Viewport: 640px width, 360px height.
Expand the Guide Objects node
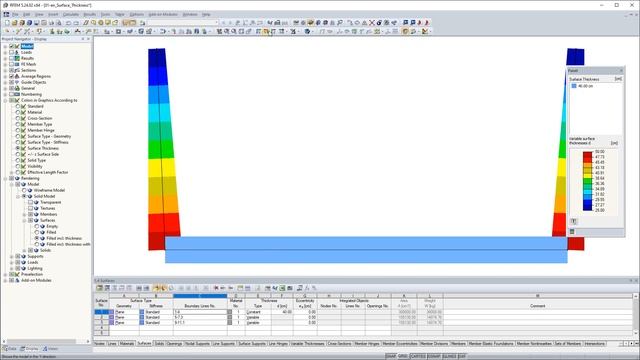pos(5,82)
